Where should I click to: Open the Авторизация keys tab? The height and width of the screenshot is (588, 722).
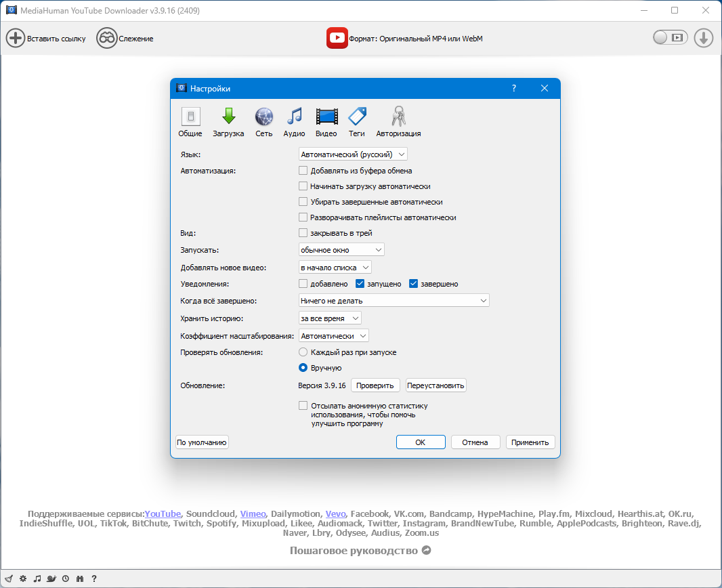tap(398, 116)
